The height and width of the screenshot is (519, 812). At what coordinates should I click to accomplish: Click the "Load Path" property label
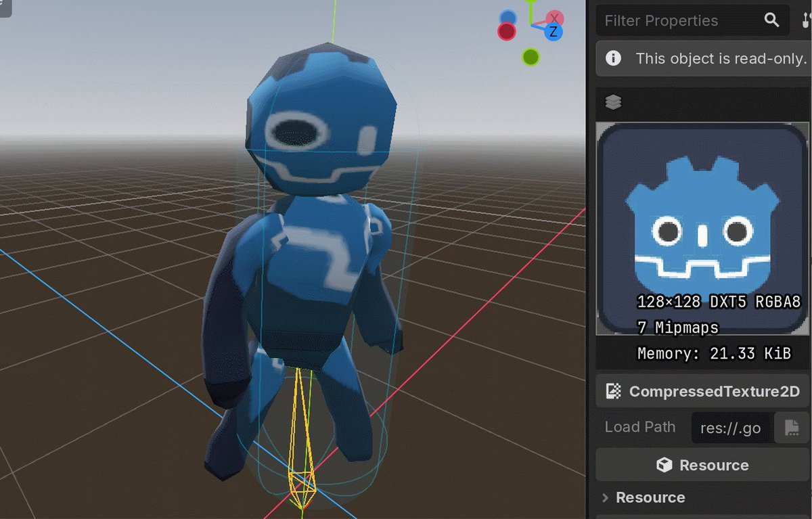(x=639, y=427)
